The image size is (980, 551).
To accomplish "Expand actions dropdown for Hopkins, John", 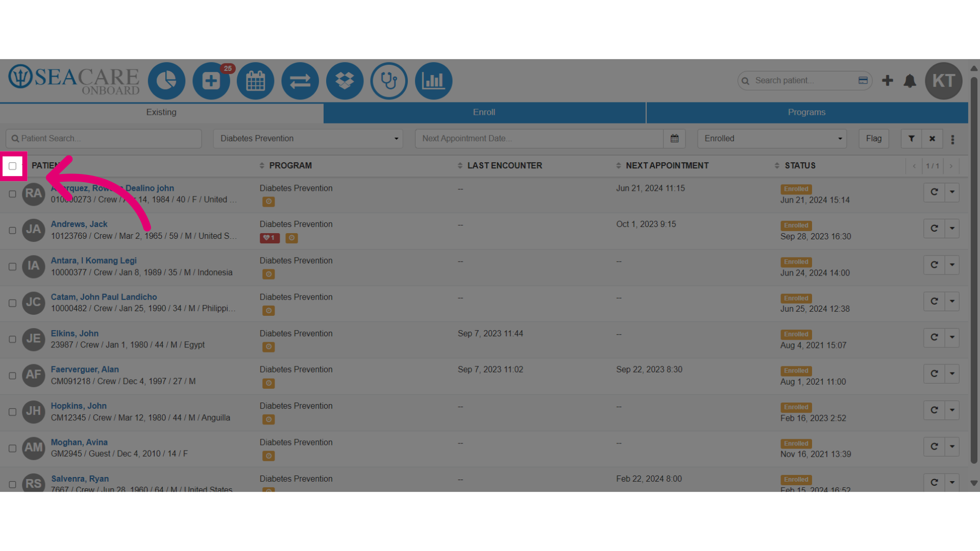I will (x=952, y=410).
